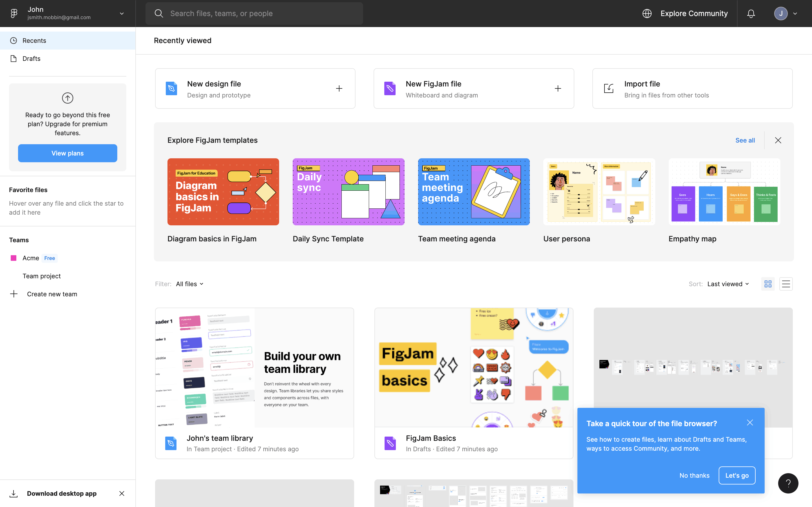Click the notifications bell icon

(x=751, y=14)
